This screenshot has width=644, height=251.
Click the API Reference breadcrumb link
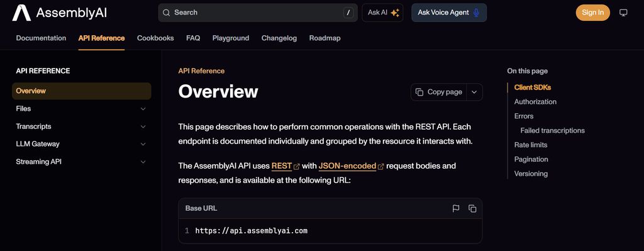201,71
